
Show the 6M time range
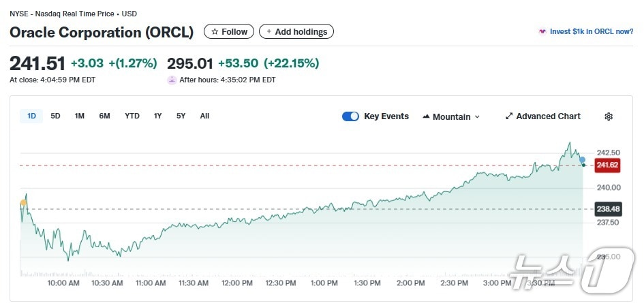(104, 116)
